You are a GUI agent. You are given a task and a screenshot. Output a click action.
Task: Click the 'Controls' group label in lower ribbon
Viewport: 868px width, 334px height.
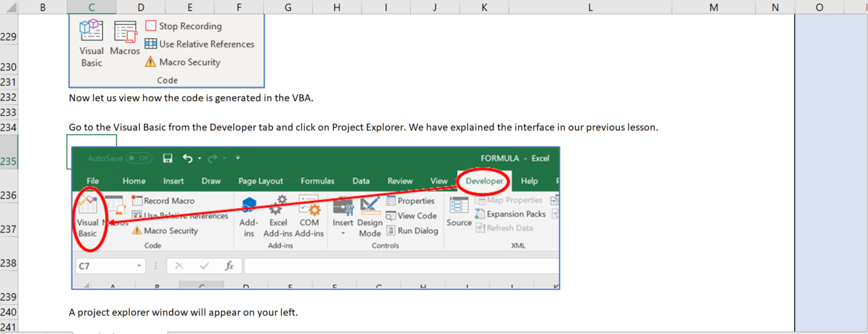point(385,245)
